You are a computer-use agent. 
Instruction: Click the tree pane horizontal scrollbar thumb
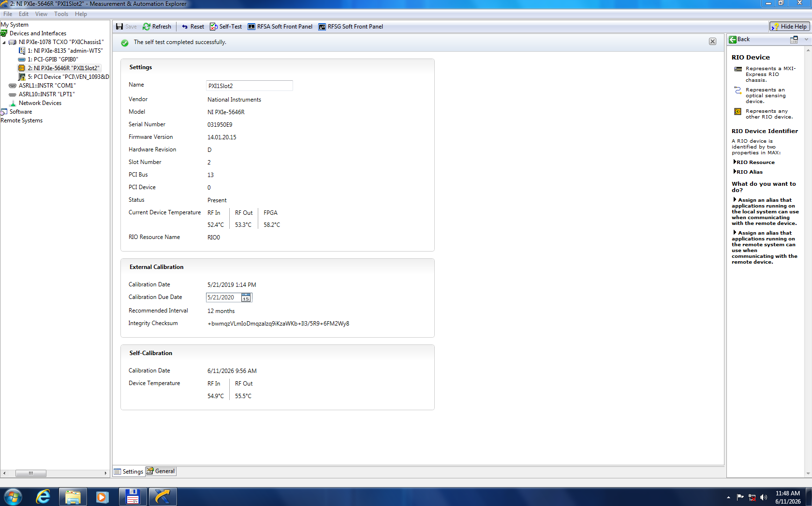pyautogui.click(x=30, y=473)
